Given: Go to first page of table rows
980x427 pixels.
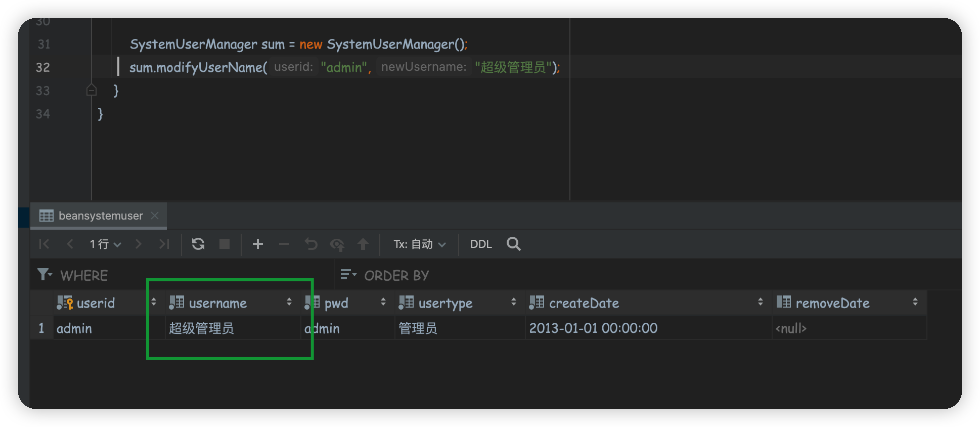Looking at the screenshot, I should point(44,244).
